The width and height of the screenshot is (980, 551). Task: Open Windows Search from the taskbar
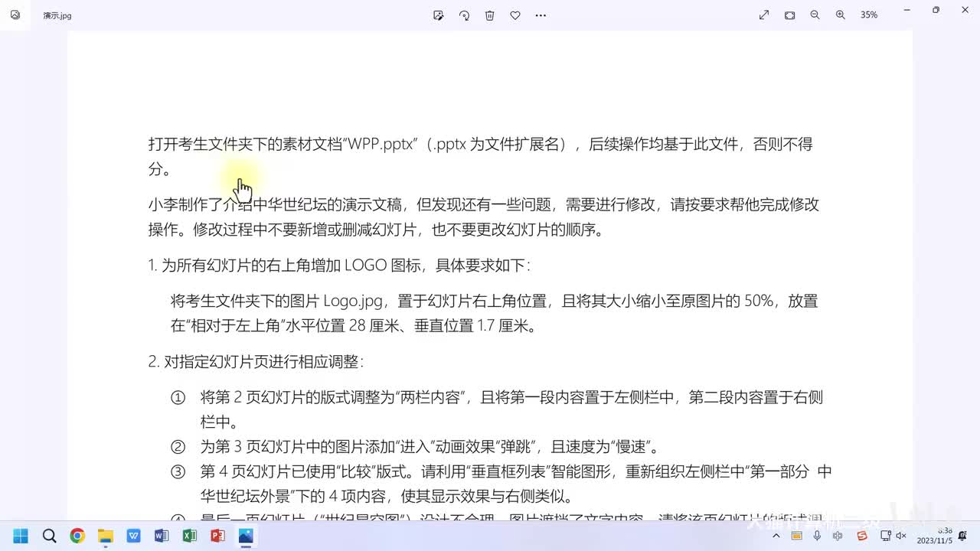[x=49, y=536]
